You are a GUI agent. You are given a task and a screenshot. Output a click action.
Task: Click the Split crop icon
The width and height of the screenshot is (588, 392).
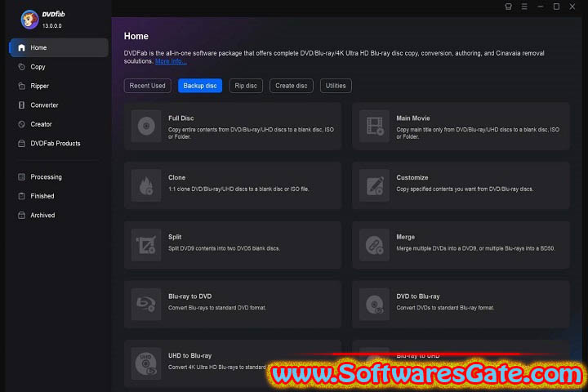[146, 245]
